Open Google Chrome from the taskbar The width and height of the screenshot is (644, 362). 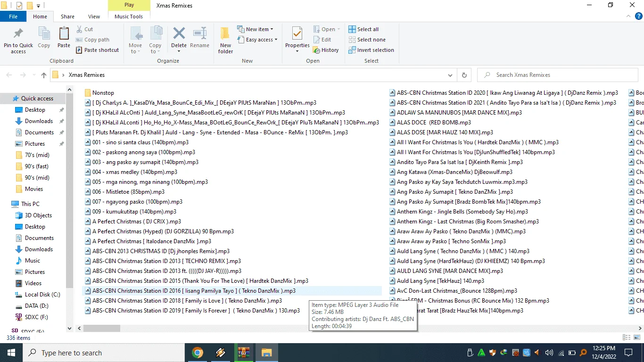tap(197, 353)
